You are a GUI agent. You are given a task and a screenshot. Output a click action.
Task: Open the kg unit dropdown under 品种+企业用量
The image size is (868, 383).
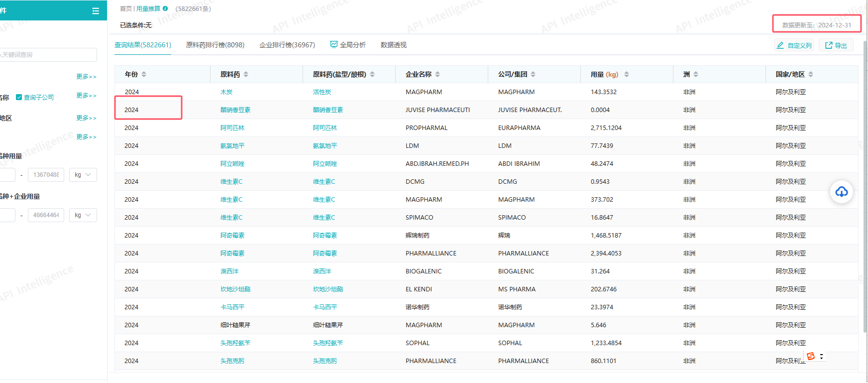83,215
